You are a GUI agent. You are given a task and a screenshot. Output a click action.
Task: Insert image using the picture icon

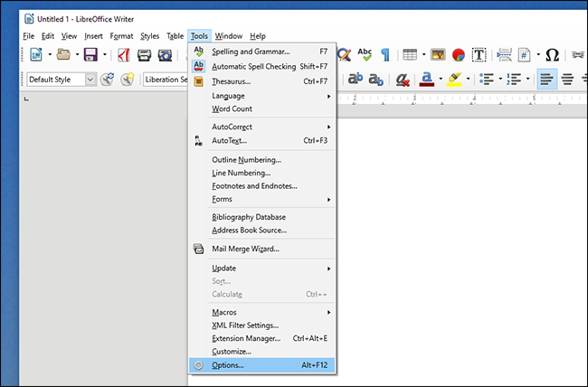[438, 55]
